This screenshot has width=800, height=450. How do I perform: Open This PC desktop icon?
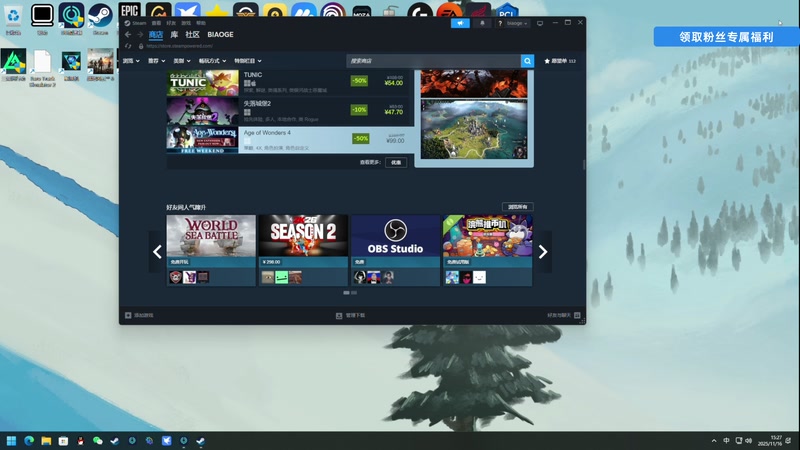[42, 19]
